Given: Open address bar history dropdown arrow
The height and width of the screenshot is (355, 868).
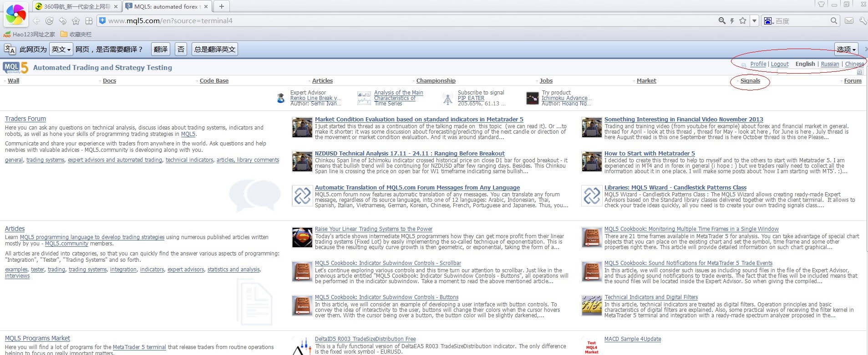Looking at the screenshot, I should (x=754, y=21).
